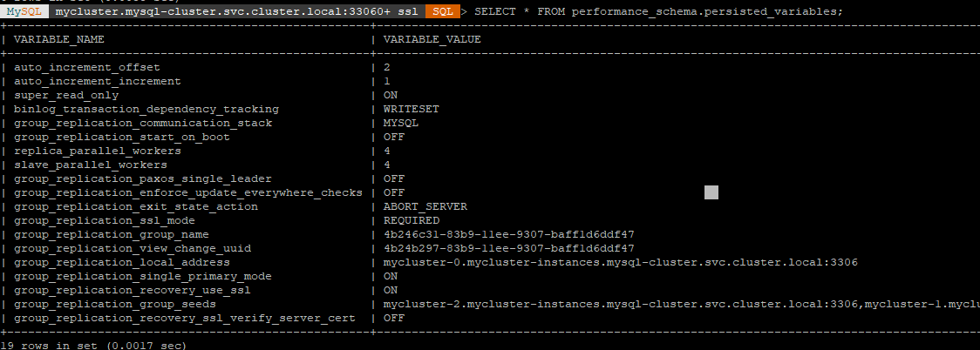Click the 19 rows in set message
Screen dimensions: 980x350
pyautogui.click(x=93, y=345)
